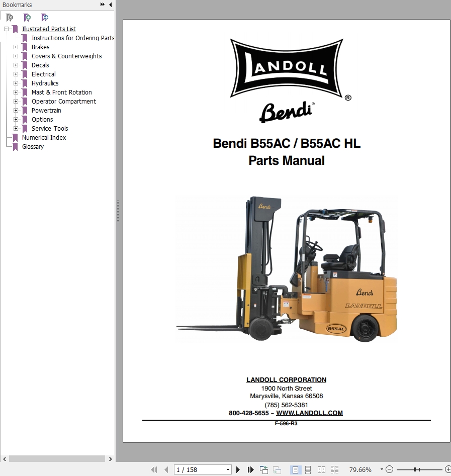
Task: Select the Operator Compartment bookmark
Action: pos(64,102)
